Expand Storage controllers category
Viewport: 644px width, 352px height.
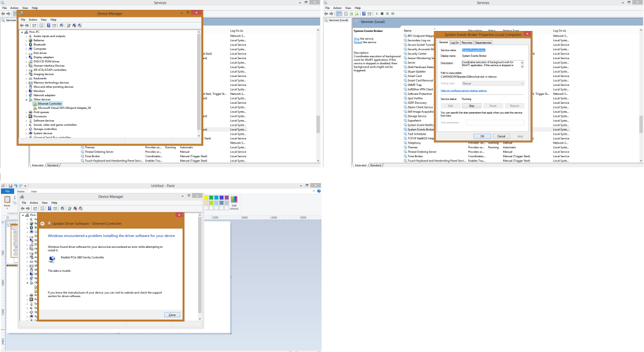[x=27, y=129]
